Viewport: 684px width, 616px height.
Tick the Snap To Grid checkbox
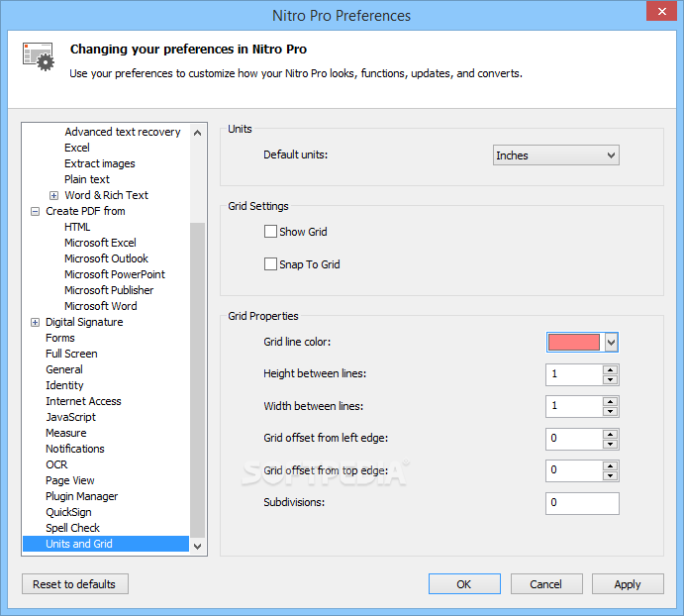pos(270,264)
